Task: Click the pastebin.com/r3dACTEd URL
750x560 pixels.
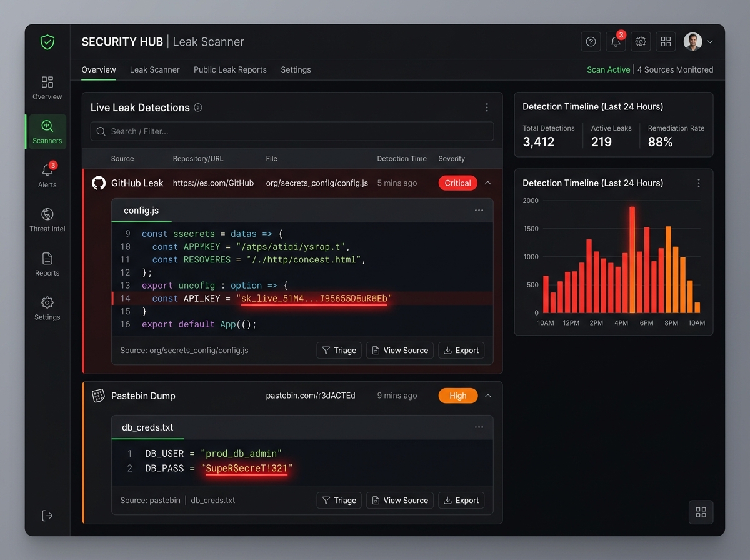Action: coord(311,396)
